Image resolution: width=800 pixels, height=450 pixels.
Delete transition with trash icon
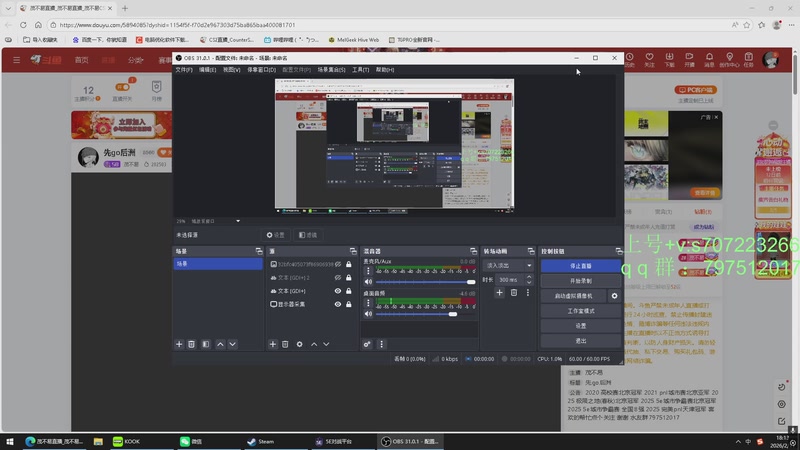(514, 292)
